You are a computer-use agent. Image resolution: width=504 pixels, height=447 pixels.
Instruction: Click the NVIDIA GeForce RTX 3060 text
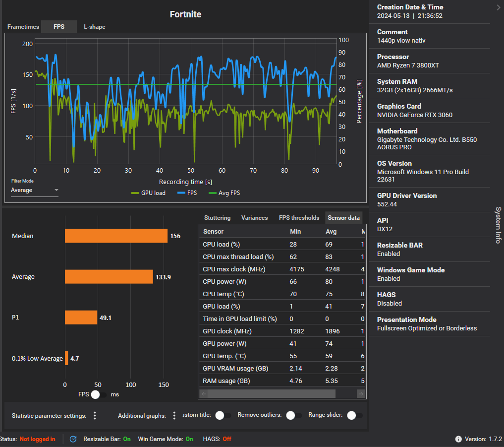(x=415, y=115)
